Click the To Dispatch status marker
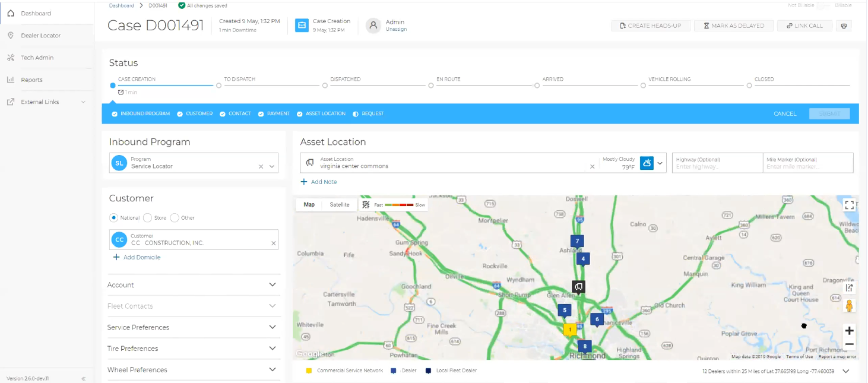Image resolution: width=868 pixels, height=383 pixels. (x=218, y=86)
